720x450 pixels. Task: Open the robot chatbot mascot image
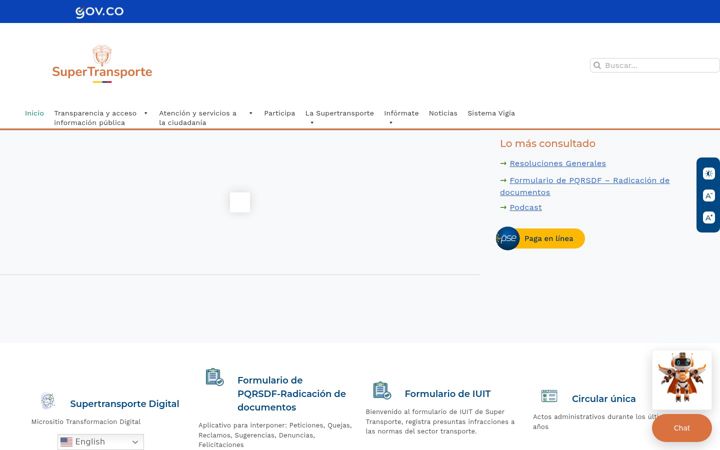click(682, 379)
